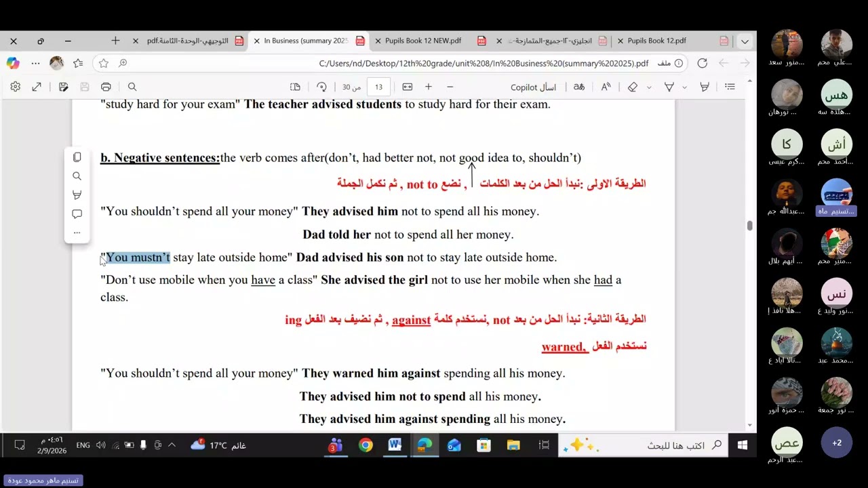Switch to التوجيهي-الوحدة-الثامنة.pdf tab
The width and height of the screenshot is (868, 488).
point(188,41)
